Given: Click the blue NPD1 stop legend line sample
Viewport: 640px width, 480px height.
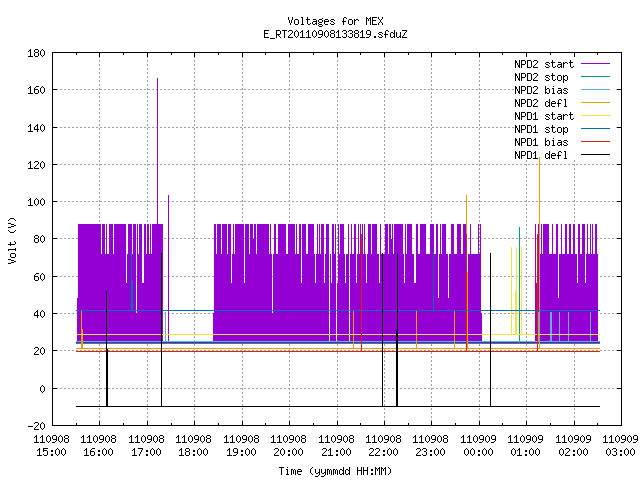Looking at the screenshot, I should tap(595, 129).
